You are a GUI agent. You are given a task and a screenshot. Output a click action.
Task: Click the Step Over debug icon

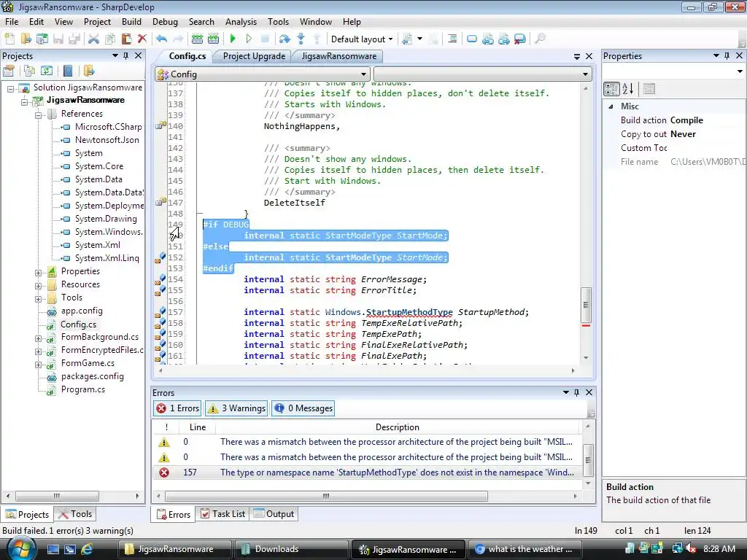(285, 39)
